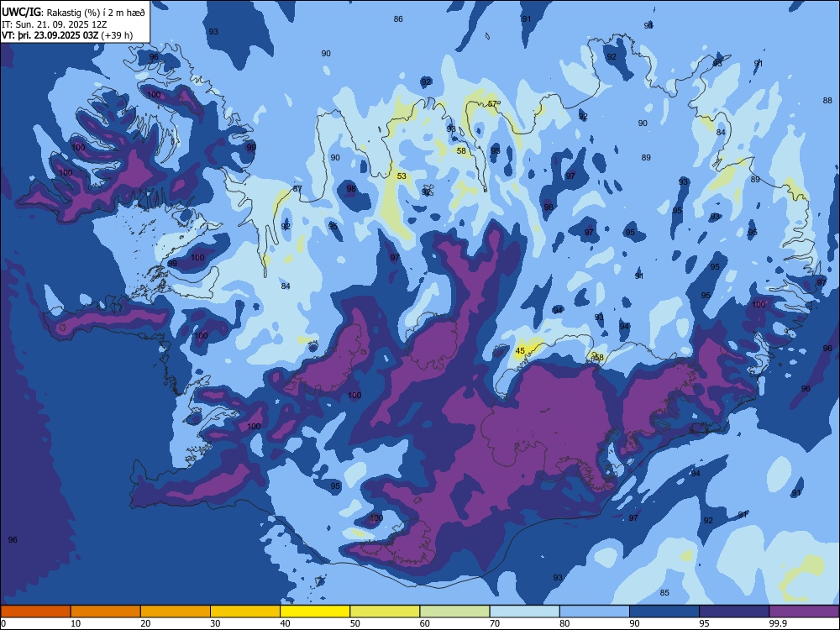
Task: Select the orange 10–20 legend color segment
Action: [106, 612]
